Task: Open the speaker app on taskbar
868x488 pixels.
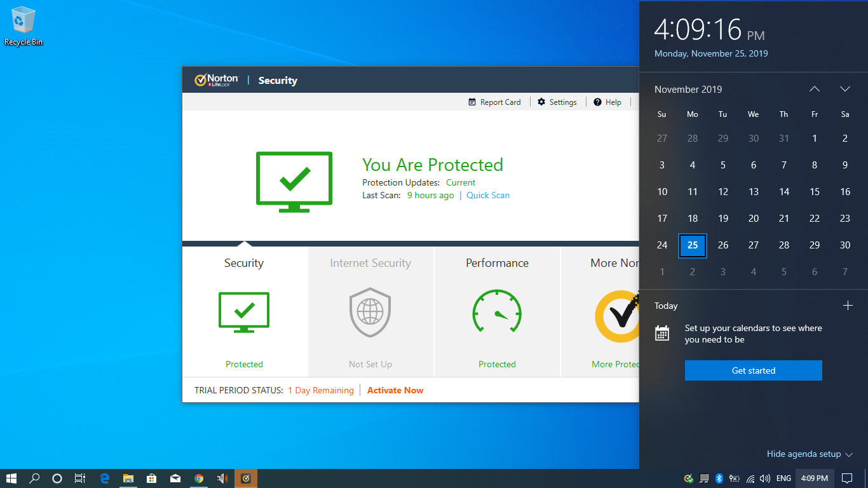Action: point(222,478)
